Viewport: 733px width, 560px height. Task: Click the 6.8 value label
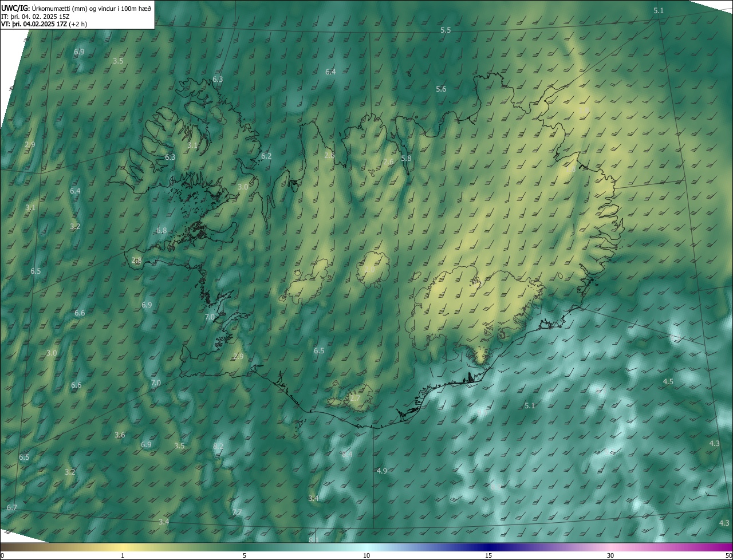(161, 230)
